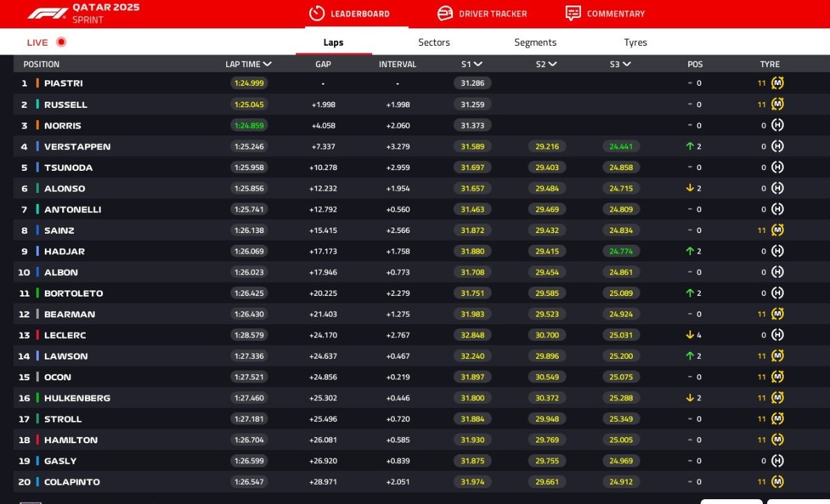Expand the S3 column dropdown chevron
The width and height of the screenshot is (830, 504).
coord(627,64)
